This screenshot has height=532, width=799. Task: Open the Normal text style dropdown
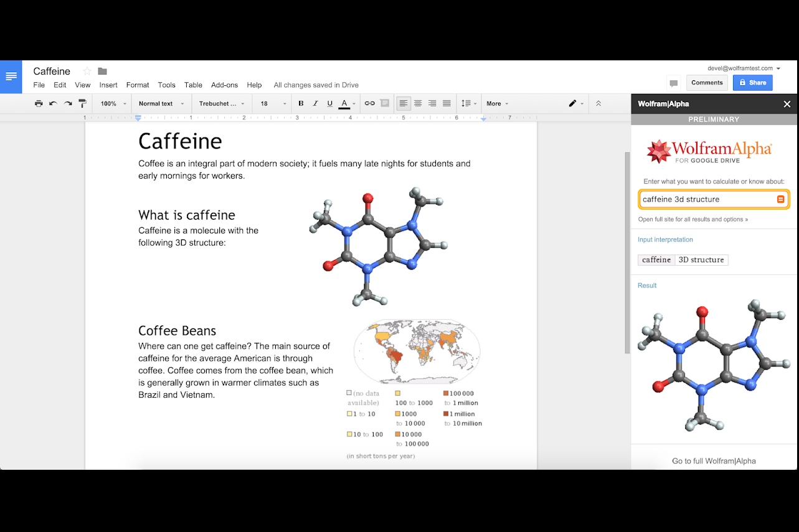pyautogui.click(x=161, y=103)
